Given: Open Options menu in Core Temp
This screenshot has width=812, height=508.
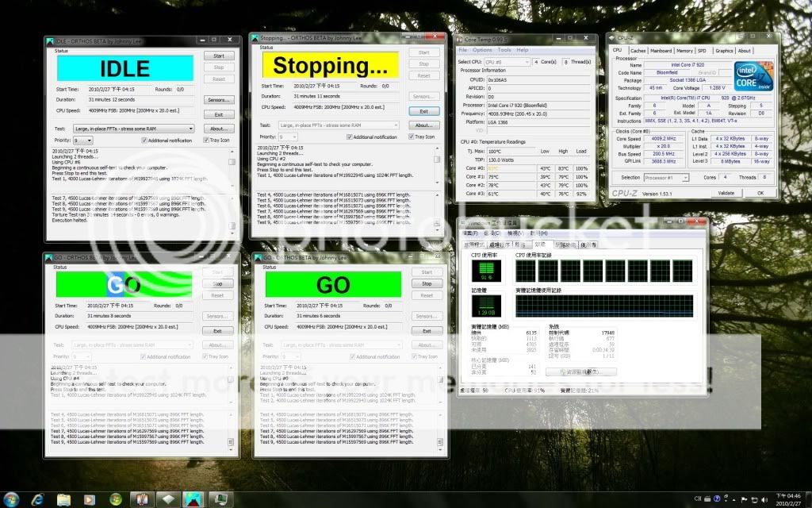Looking at the screenshot, I should click(x=482, y=50).
